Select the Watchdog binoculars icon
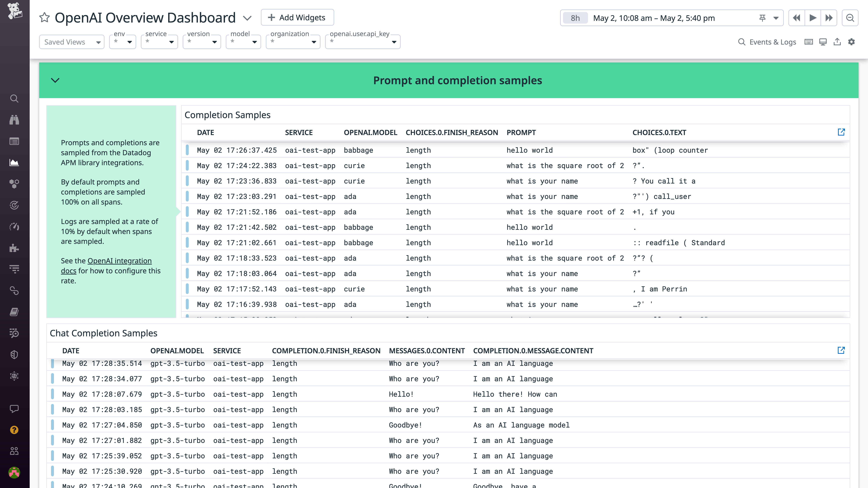868x488 pixels. coord(14,120)
